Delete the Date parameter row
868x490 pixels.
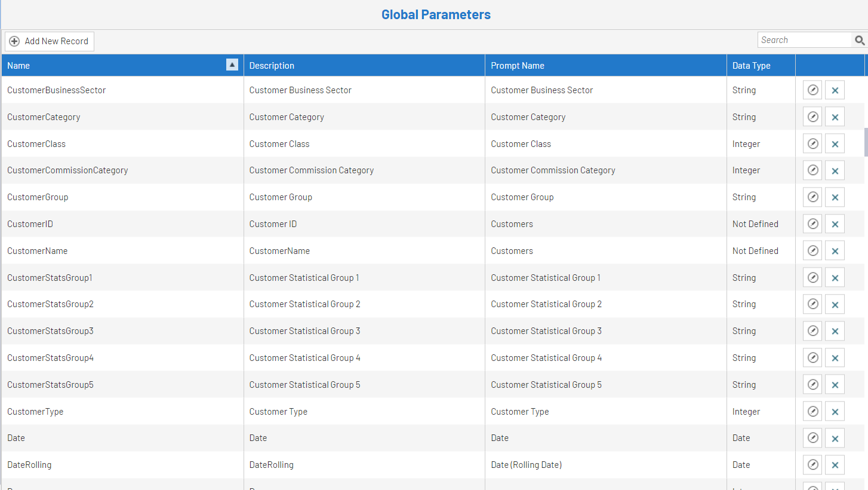point(835,438)
